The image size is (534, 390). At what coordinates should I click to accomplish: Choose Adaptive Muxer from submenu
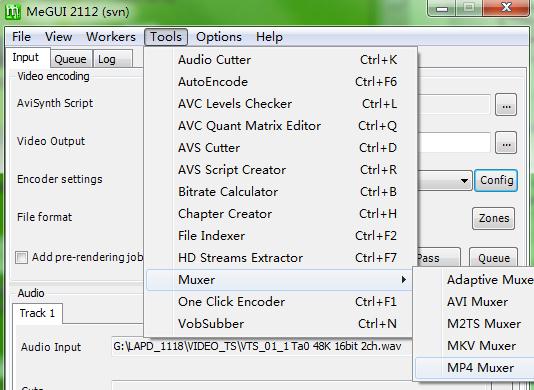(474, 280)
